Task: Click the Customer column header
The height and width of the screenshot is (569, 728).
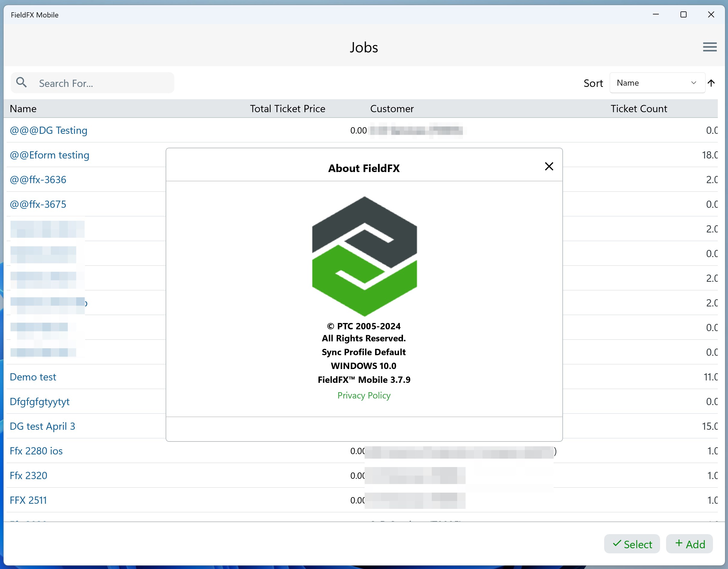Action: (392, 109)
